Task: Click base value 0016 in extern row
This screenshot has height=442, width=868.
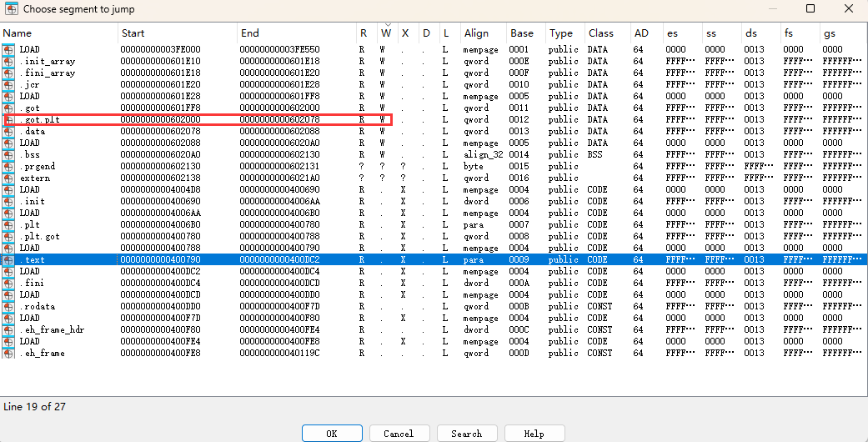Action: click(519, 178)
